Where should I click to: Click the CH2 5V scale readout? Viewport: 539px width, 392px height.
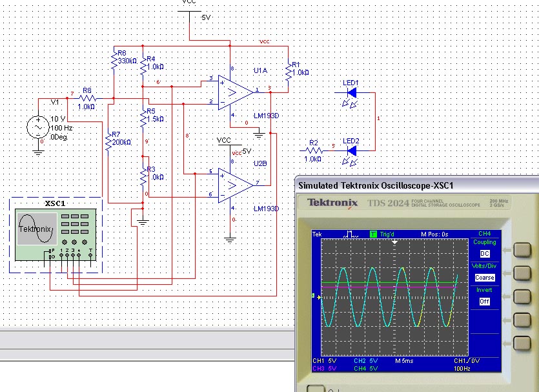click(x=366, y=361)
